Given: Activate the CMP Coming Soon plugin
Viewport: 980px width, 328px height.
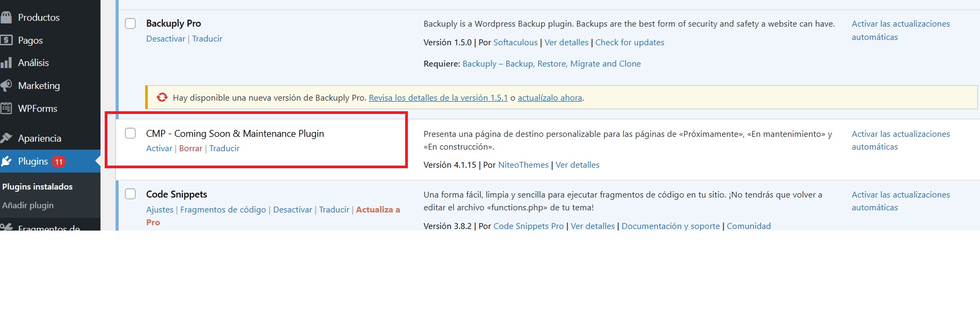Looking at the screenshot, I should pos(159,149).
